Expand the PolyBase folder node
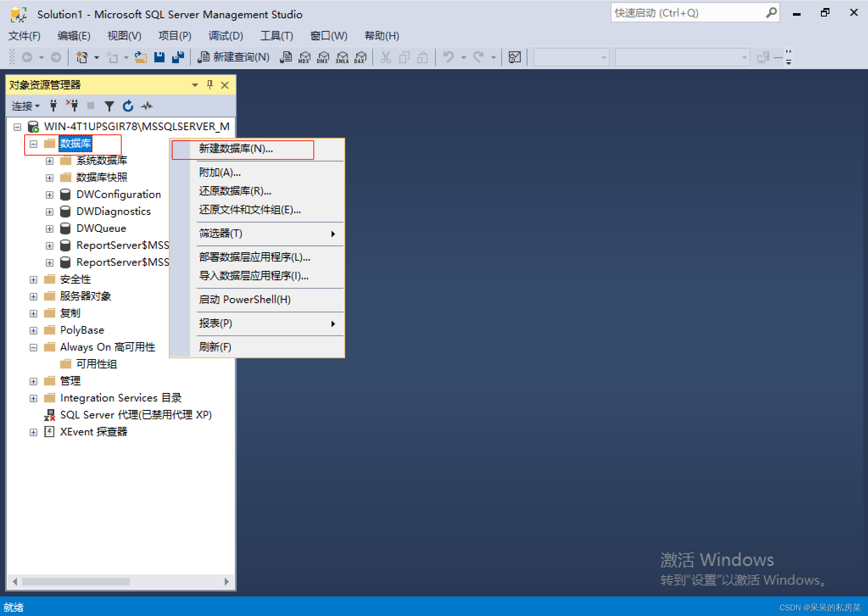868x616 pixels. (x=33, y=331)
